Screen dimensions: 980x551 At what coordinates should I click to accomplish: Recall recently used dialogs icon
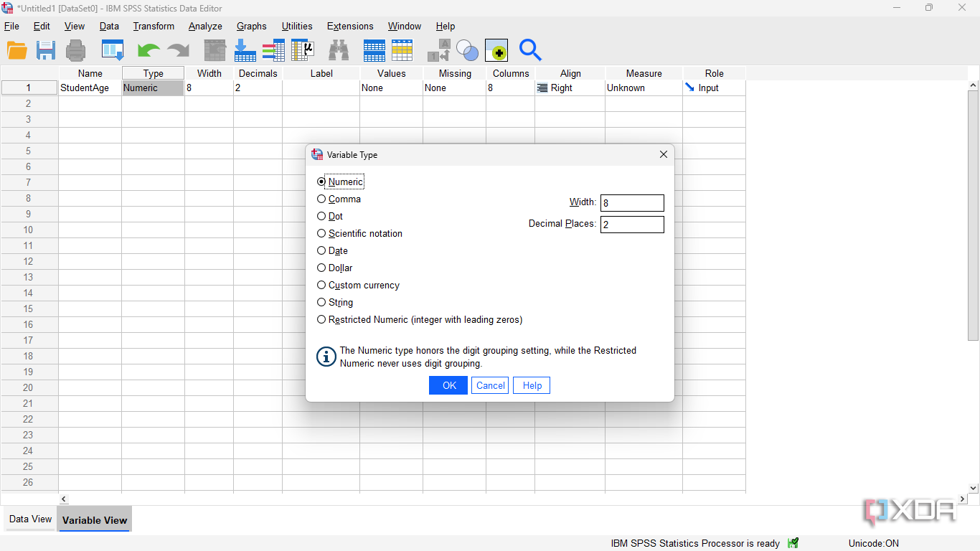click(113, 50)
